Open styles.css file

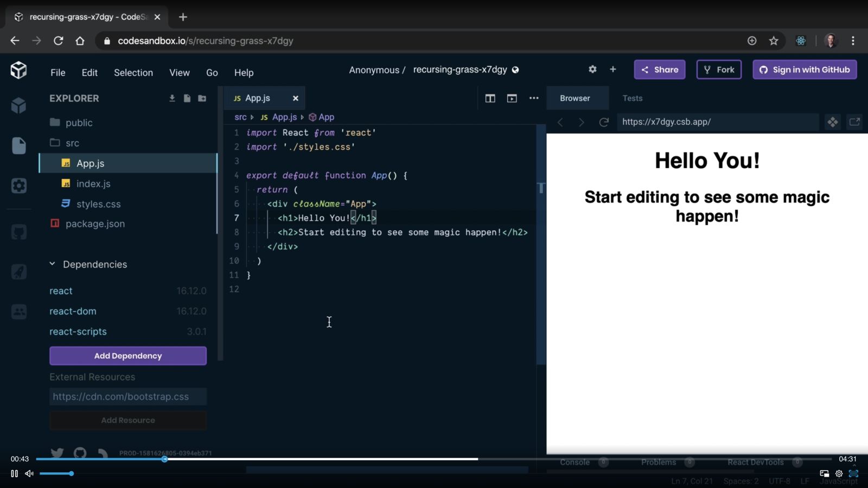tap(127, 204)
